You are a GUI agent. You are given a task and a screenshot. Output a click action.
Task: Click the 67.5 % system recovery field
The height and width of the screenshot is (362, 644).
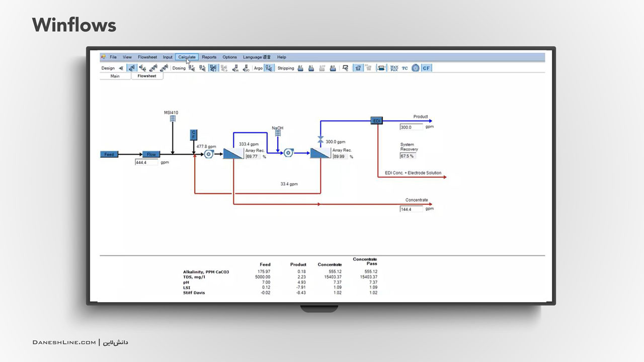pos(408,156)
